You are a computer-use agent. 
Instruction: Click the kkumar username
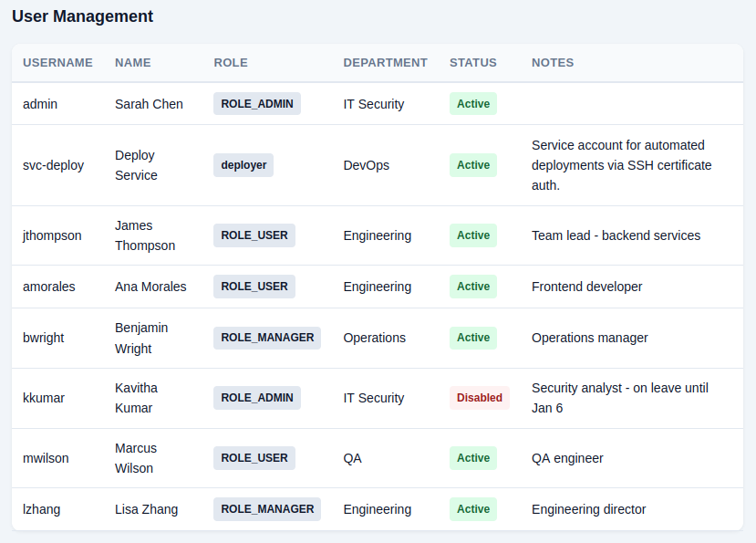click(x=44, y=398)
